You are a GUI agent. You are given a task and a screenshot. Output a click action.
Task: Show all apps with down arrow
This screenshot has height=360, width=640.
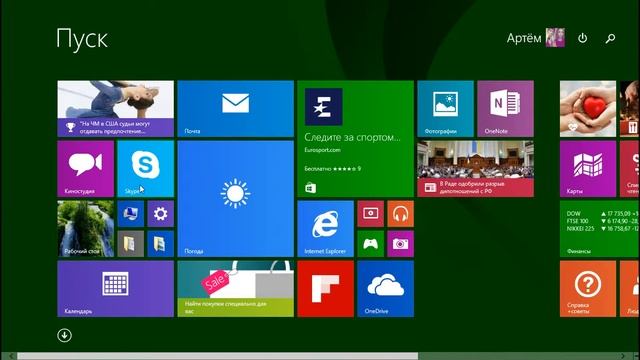tap(64, 336)
